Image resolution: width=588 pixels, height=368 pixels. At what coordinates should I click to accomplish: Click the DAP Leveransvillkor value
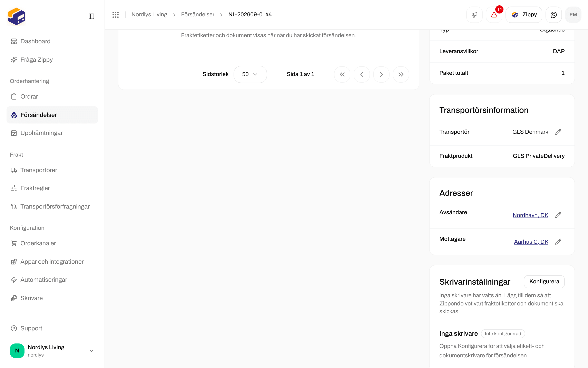pyautogui.click(x=559, y=51)
